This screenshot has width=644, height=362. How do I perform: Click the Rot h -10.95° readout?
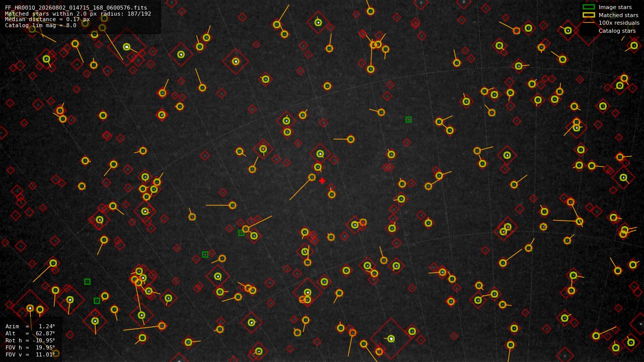[x=30, y=340]
